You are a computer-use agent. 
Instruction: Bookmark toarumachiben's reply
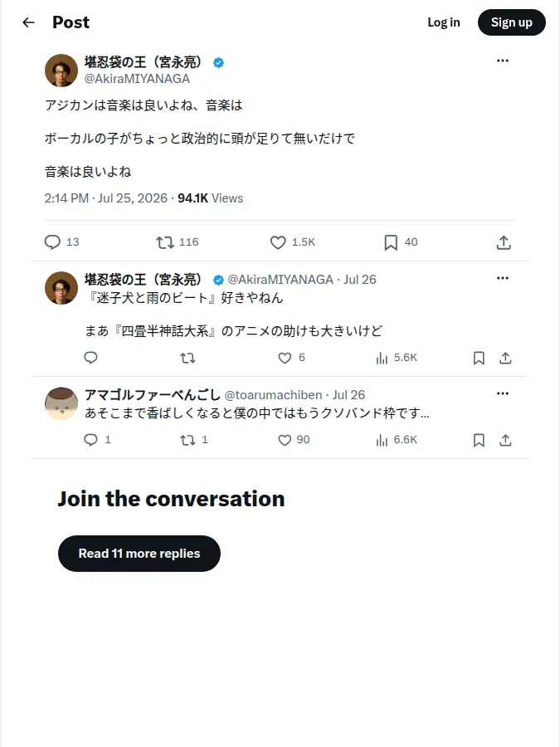pyautogui.click(x=479, y=440)
